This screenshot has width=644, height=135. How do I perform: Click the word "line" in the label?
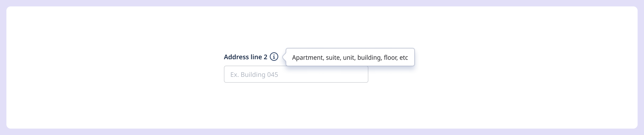(256, 57)
